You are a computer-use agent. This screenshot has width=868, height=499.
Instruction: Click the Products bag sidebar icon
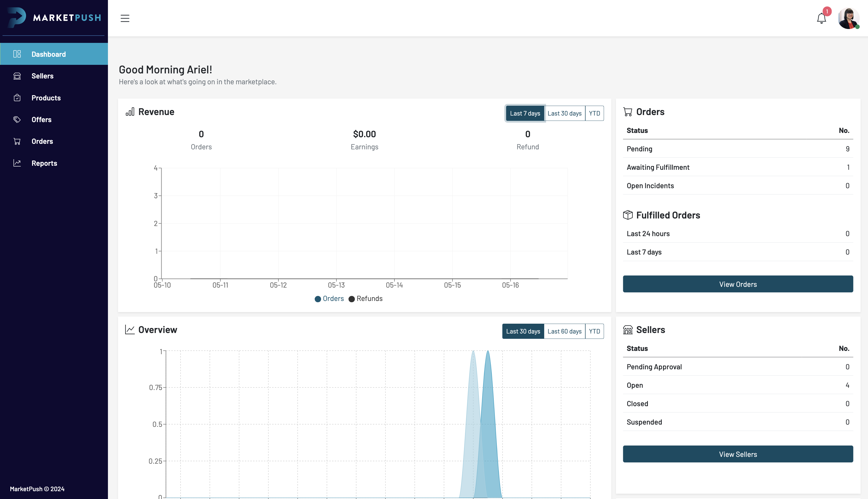(x=17, y=98)
